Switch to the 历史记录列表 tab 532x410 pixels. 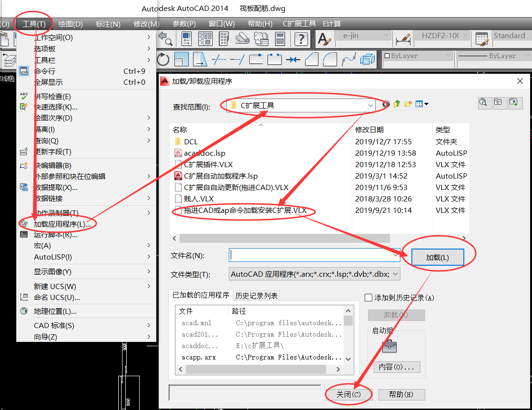tap(256, 296)
